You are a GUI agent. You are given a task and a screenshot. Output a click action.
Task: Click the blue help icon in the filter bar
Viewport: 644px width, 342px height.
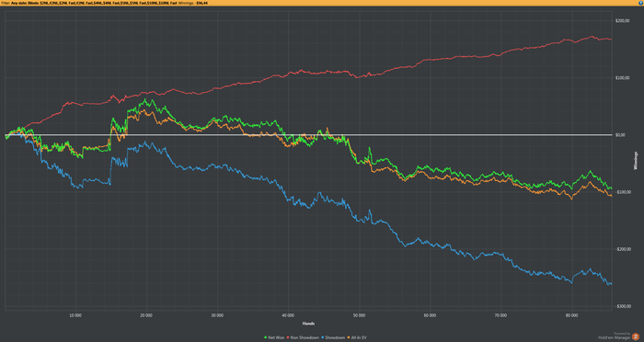[x=640, y=3]
